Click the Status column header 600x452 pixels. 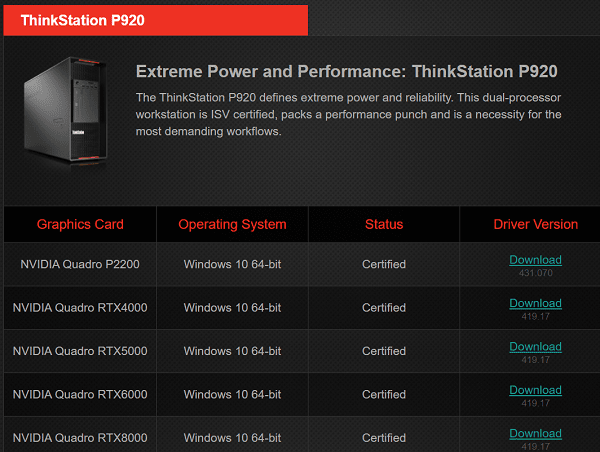pos(384,224)
